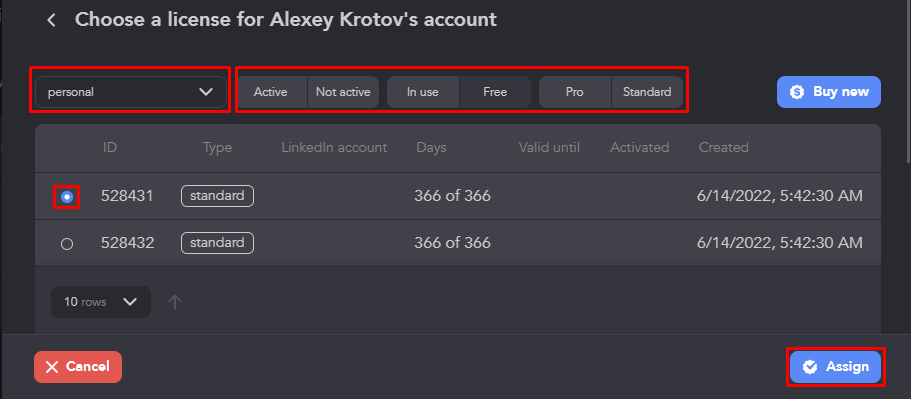Click the chevron in the personal combo box
Viewport: 911px width, 399px height.
[x=206, y=92]
